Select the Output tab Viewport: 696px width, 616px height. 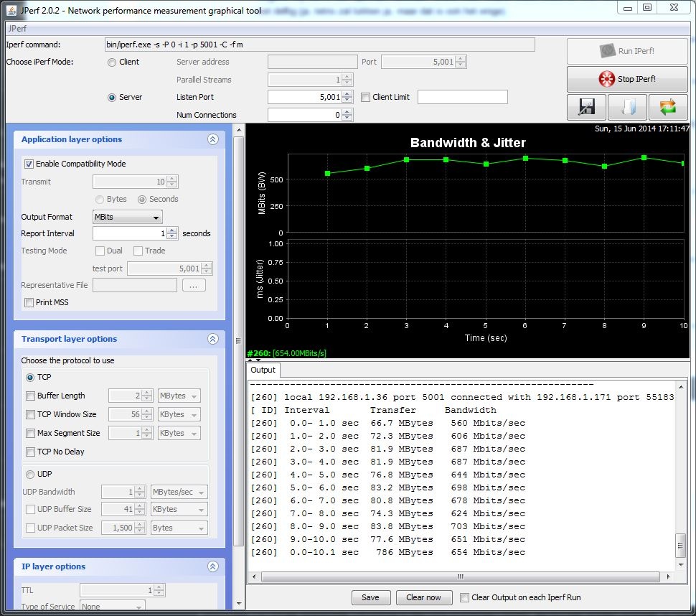coord(263,370)
